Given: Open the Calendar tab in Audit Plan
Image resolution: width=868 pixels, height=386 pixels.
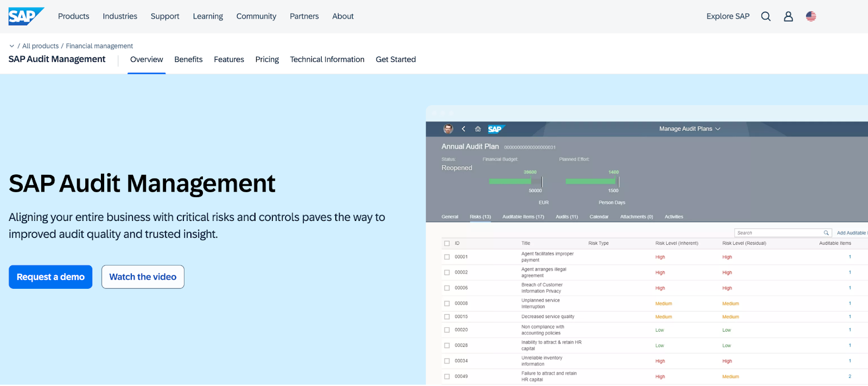Looking at the screenshot, I should point(599,217).
